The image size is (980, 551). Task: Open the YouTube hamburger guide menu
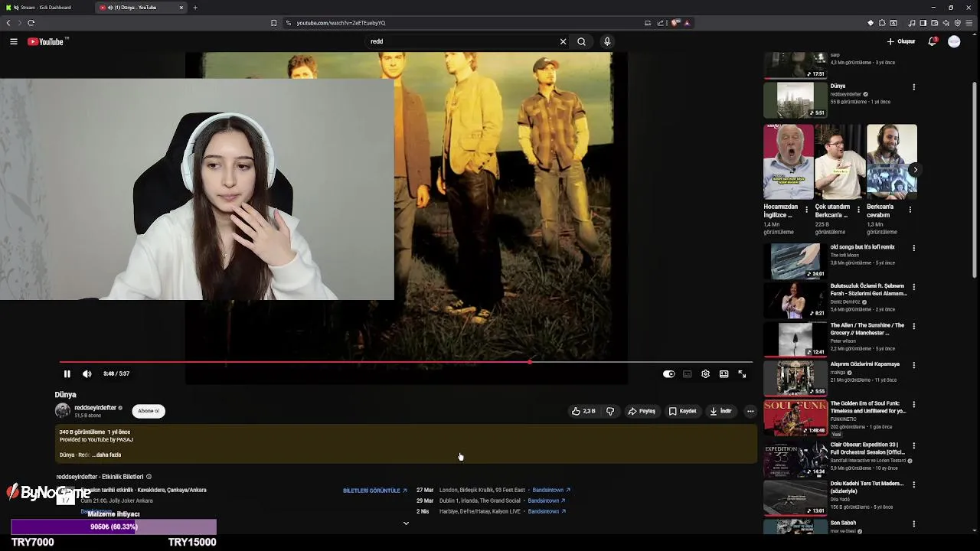(14, 41)
